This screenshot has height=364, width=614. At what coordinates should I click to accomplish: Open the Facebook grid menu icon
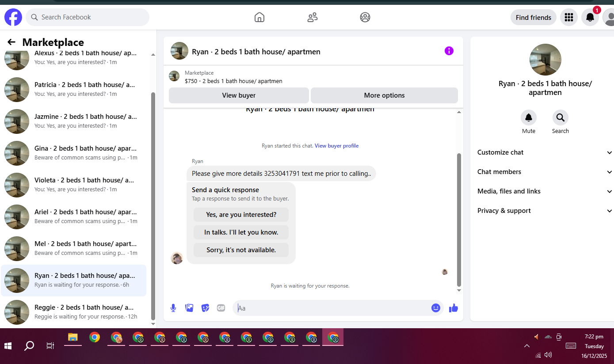(x=569, y=17)
